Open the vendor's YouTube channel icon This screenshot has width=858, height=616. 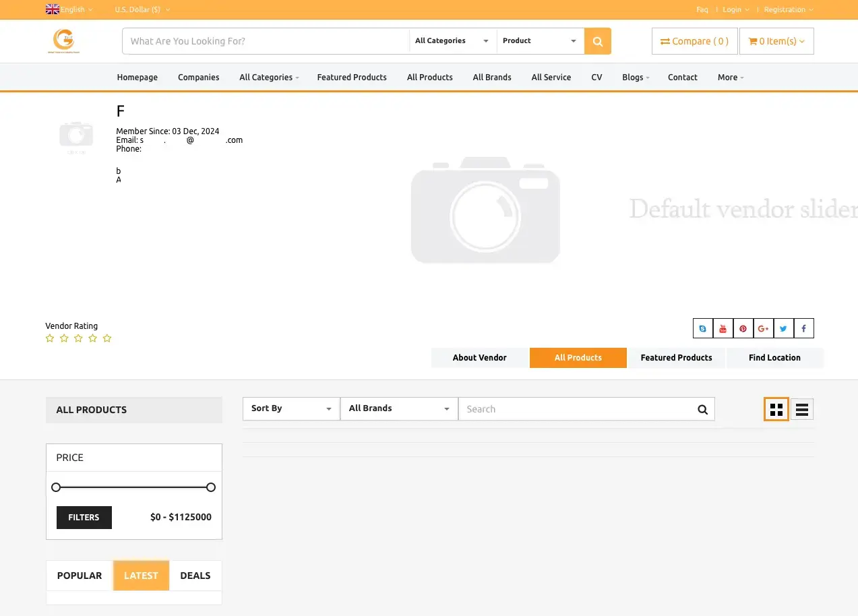click(723, 328)
